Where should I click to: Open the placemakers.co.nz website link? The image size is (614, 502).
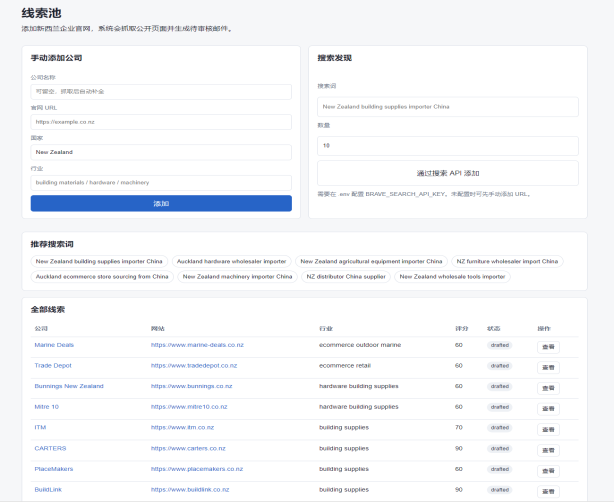tap(197, 469)
